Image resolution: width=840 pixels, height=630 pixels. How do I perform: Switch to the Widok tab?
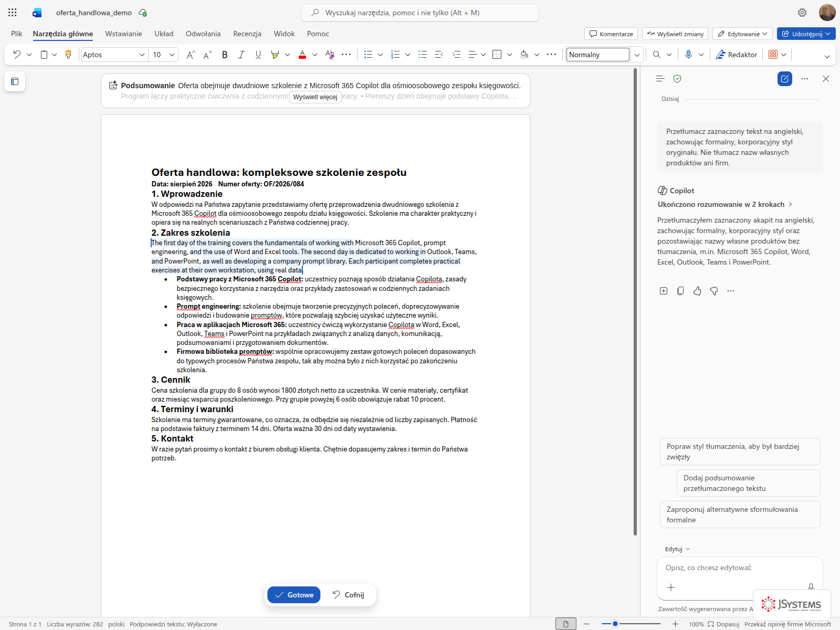tap(284, 34)
